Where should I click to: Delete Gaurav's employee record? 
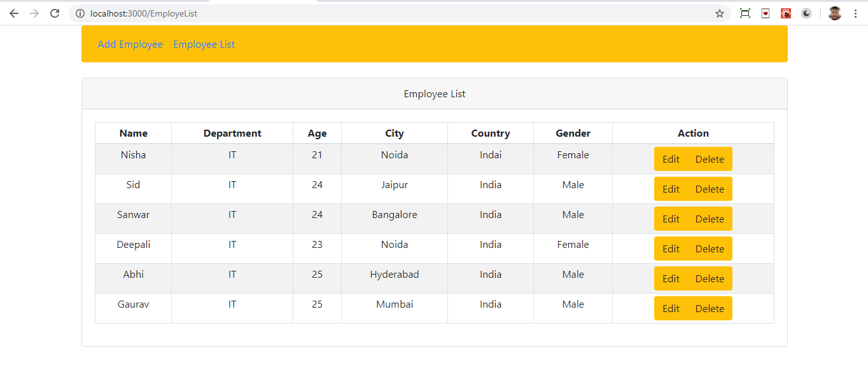[710, 309]
